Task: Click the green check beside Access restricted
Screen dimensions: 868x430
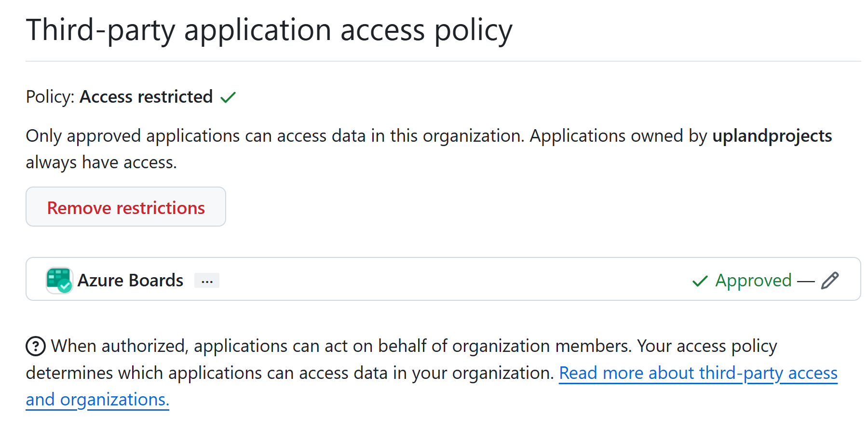Action: pyautogui.click(x=228, y=97)
